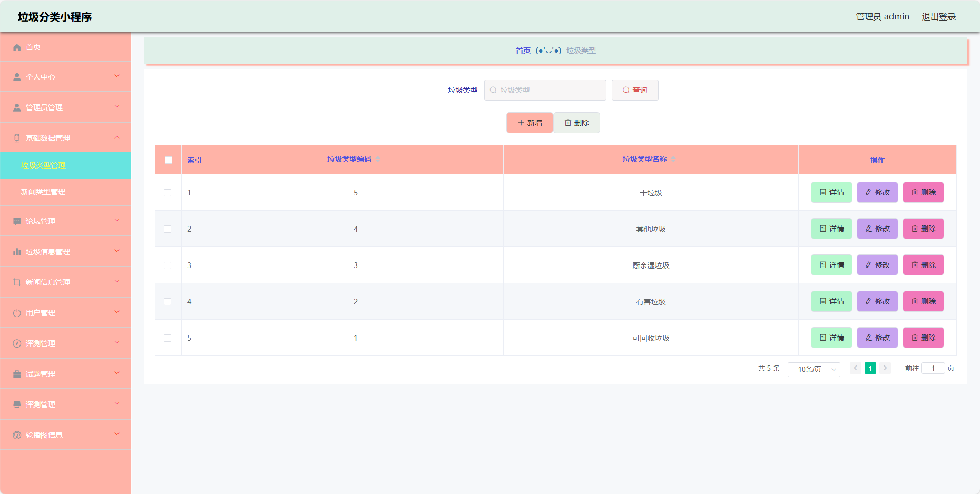Expand 垃圾信息管理 menu chevron
This screenshot has height=494, width=980.
pyautogui.click(x=117, y=251)
